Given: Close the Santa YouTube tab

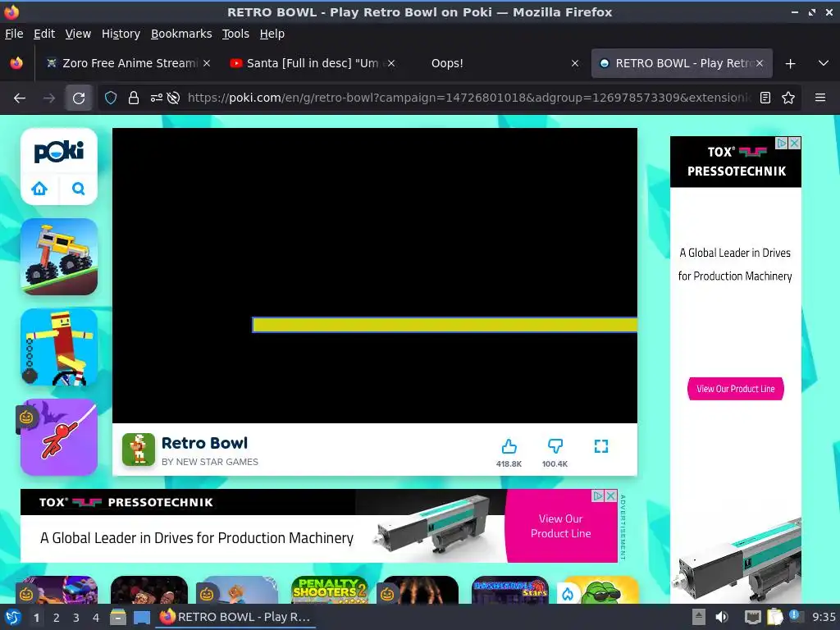Looking at the screenshot, I should (391, 63).
